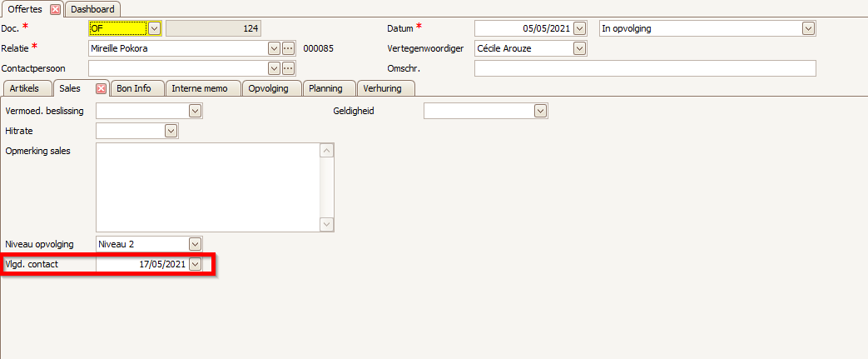Open relation lookup ellipsis next to Mireille Pokora

288,48
